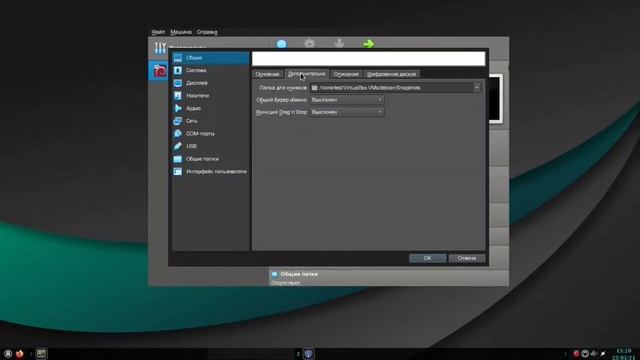Click the blue New machine toolbar icon

pyautogui.click(x=282, y=43)
